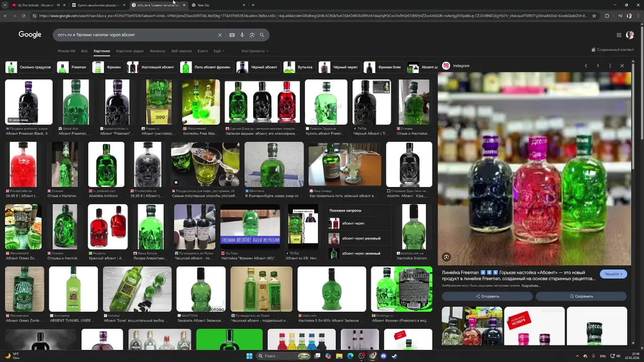Open the Подробнее copyright link
The height and width of the screenshot is (362, 644).
click(x=531, y=286)
